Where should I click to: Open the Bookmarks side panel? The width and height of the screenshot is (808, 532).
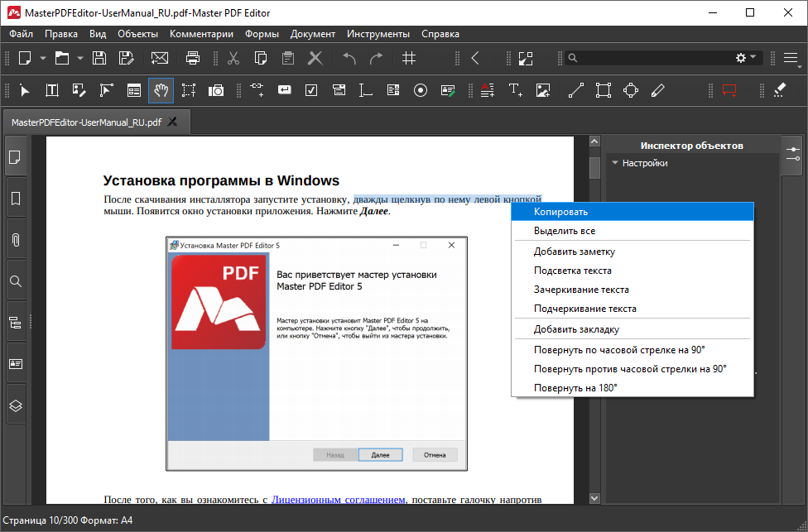tap(15, 199)
